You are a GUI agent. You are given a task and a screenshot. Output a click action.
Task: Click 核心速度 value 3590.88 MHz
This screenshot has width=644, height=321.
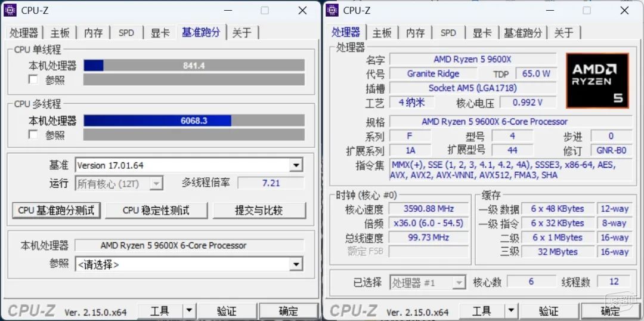(x=428, y=208)
